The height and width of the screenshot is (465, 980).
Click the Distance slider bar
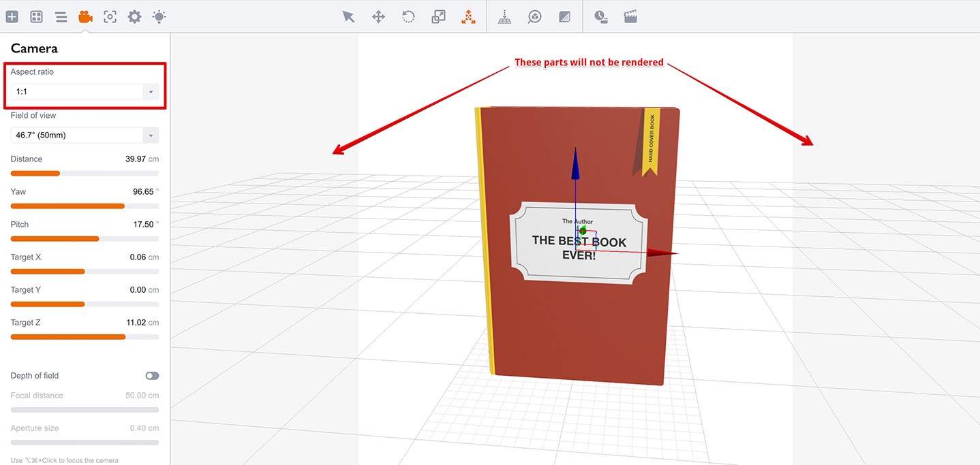(85, 173)
